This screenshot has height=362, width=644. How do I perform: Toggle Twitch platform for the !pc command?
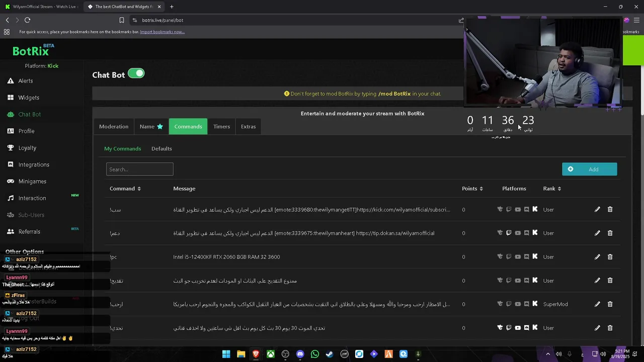click(509, 257)
